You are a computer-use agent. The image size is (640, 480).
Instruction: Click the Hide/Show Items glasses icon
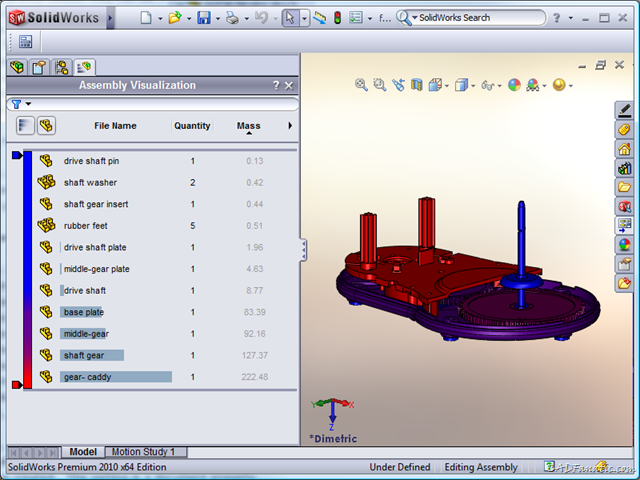[x=487, y=85]
